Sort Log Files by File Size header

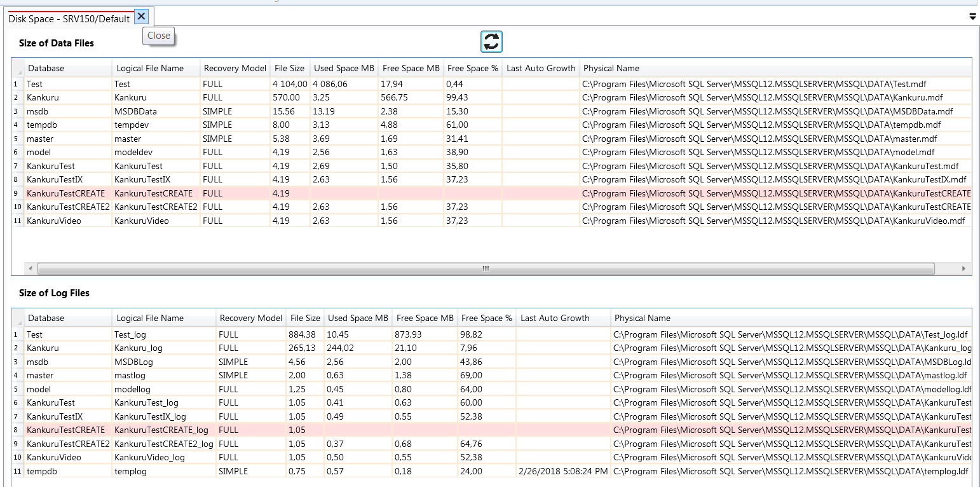[x=305, y=318]
